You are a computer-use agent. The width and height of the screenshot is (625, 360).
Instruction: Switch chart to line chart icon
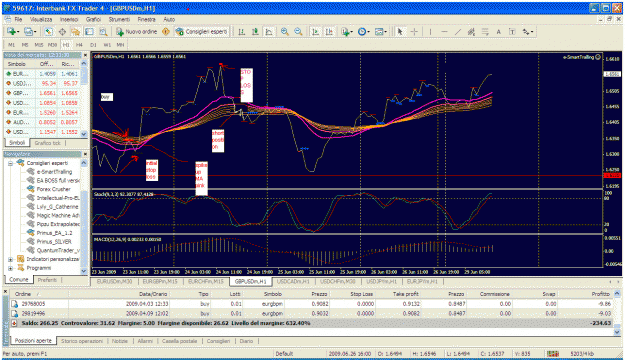269,31
